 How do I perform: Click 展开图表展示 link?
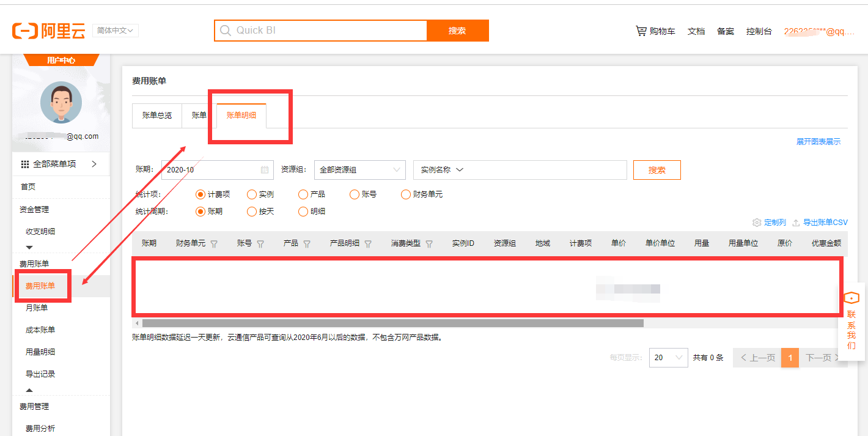pos(818,142)
